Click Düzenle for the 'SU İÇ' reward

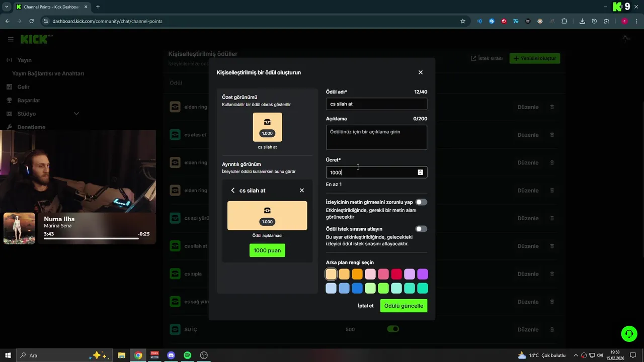point(528,330)
